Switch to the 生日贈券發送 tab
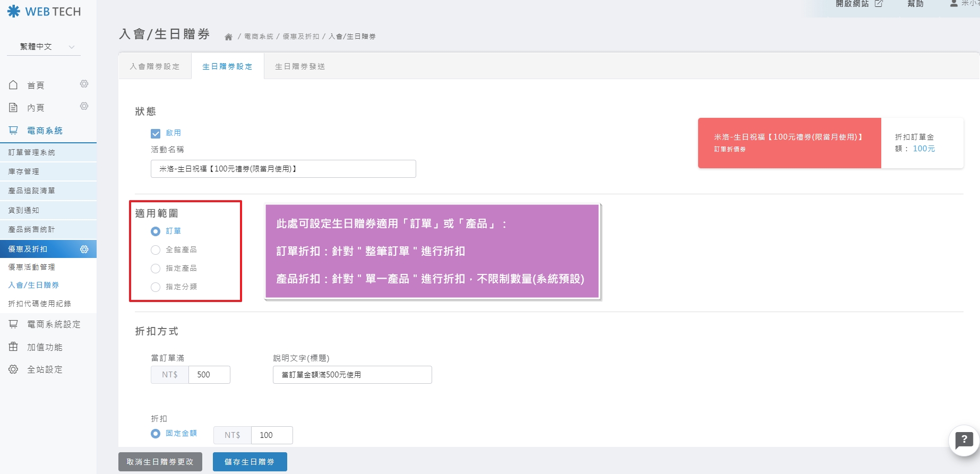 tap(300, 66)
